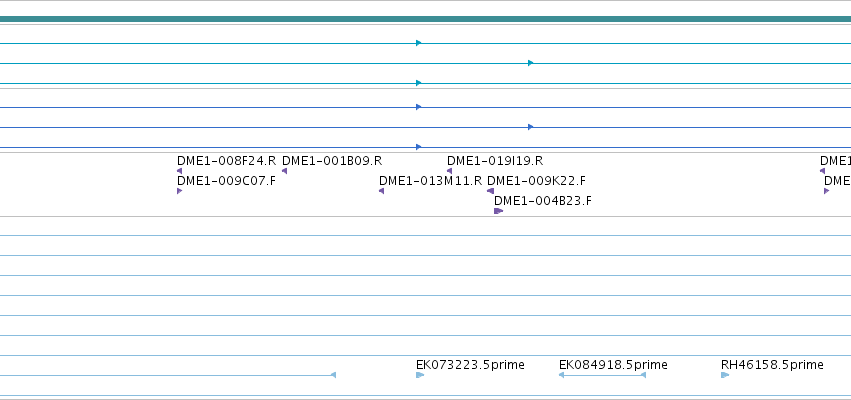Viewport: 851px width, 400px height.
Task: Select the DME1-009C07.F feature label
Action: tap(226, 181)
